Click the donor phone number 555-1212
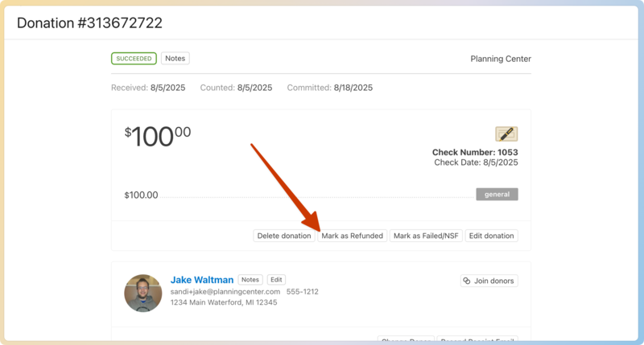The image size is (644, 345). coord(302,291)
